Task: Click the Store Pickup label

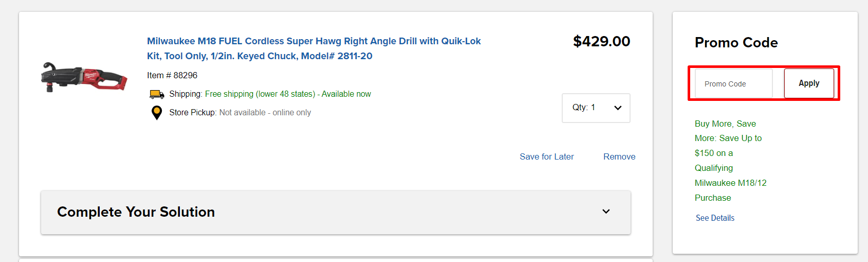Action: 193,112
